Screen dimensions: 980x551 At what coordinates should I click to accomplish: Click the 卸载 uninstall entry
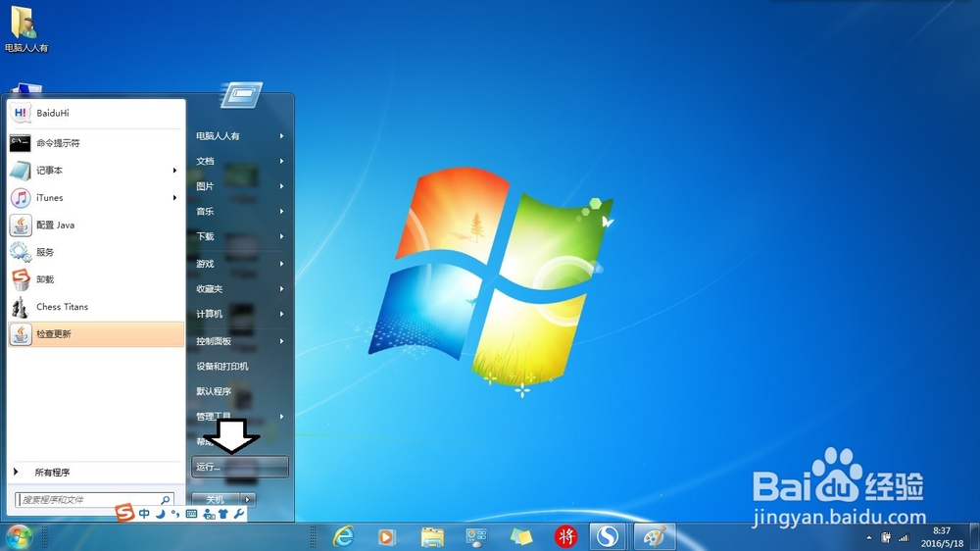pos(96,279)
